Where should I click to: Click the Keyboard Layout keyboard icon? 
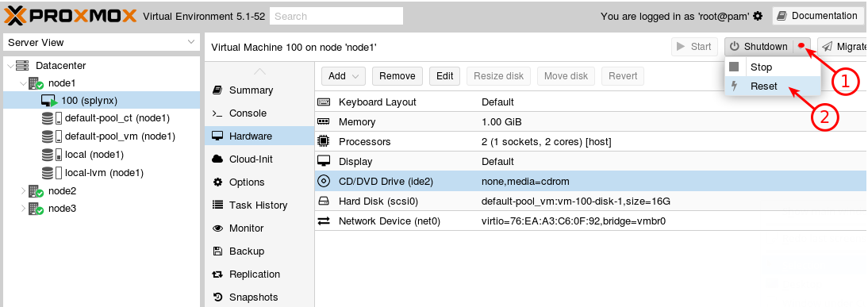pyautogui.click(x=324, y=102)
